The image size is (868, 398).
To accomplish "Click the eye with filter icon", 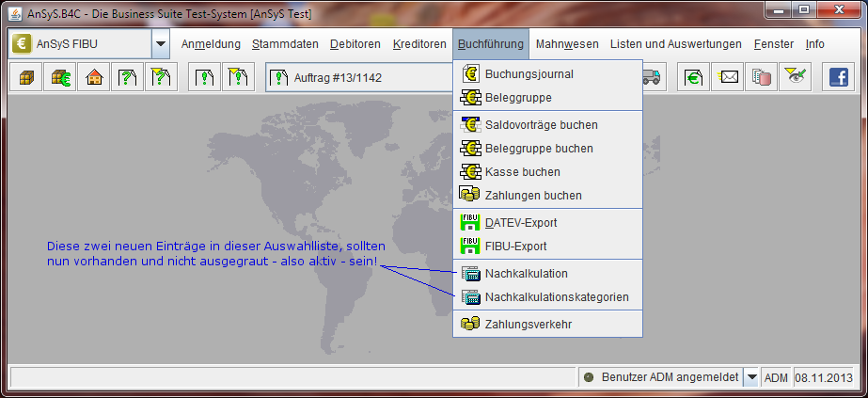I will (x=796, y=77).
